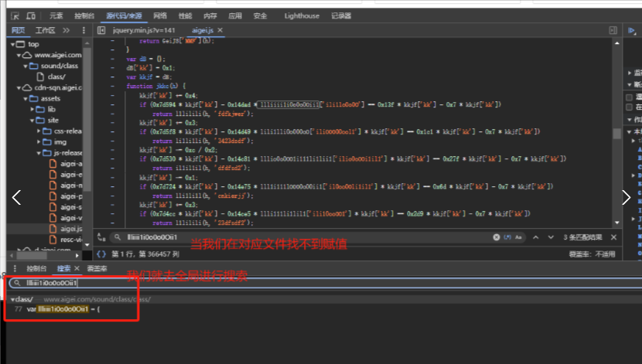Collapse the top tree node
The height and width of the screenshot is (364, 642).
13,44
